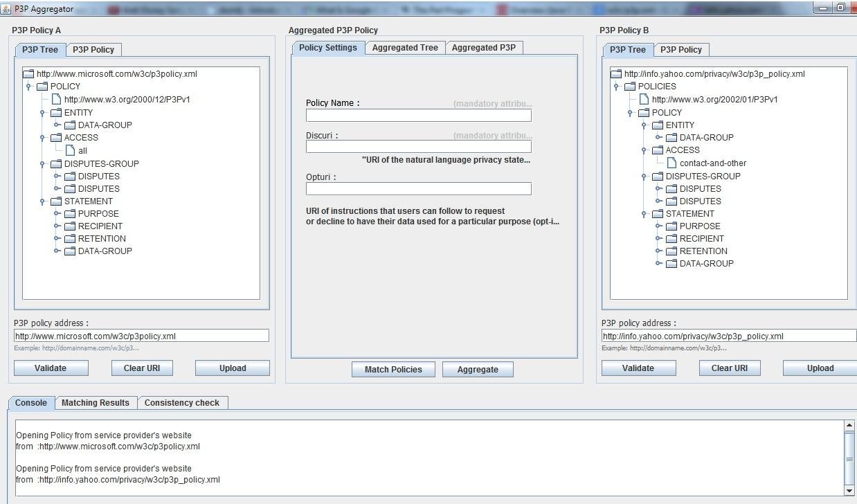
Task: Click RECIPIENT folder icon in Policy A tree
Action: [x=70, y=226]
